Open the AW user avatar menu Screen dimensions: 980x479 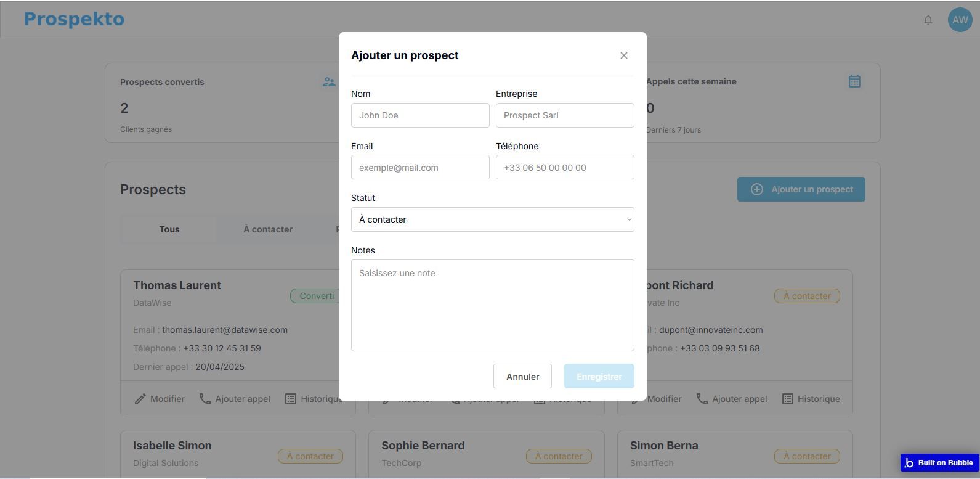click(x=960, y=20)
